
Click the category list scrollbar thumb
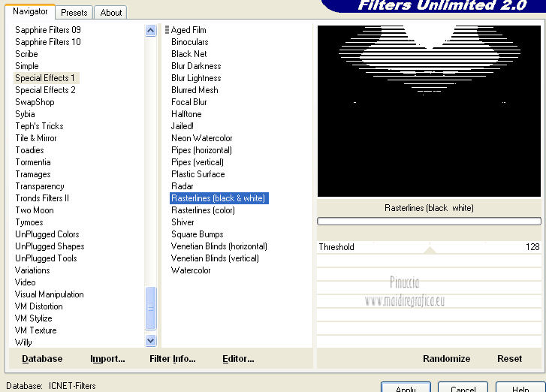[x=150, y=308]
